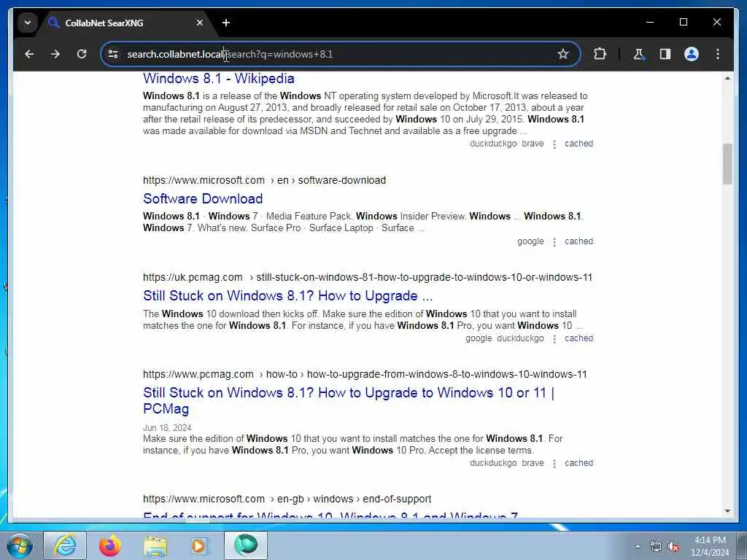Expand options dots on Wikipedia result

(x=554, y=144)
